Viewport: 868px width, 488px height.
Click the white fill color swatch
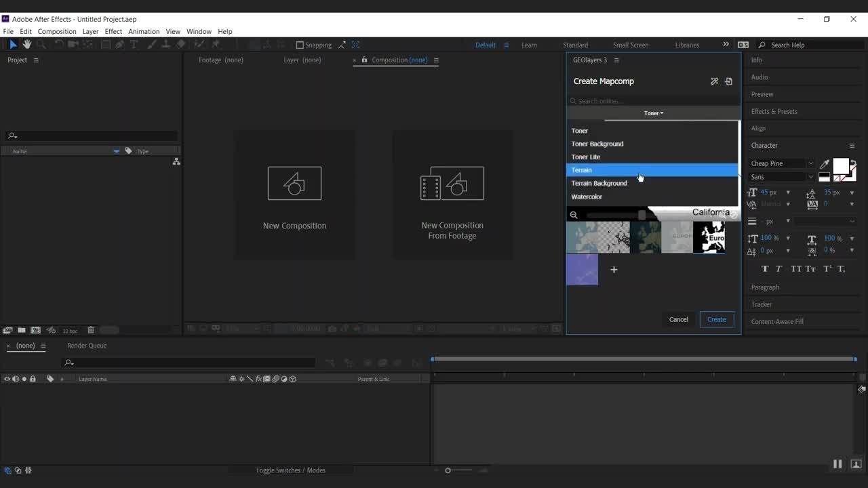click(840, 166)
